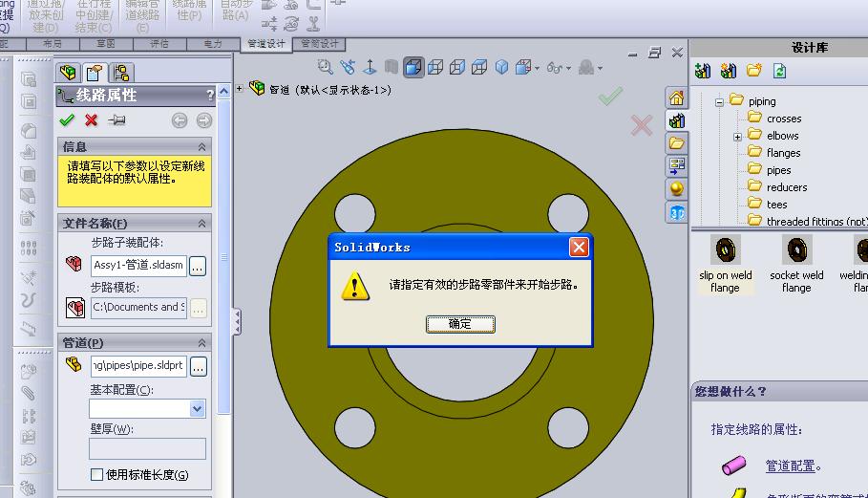Viewport: 868px width, 498px height.
Task: Enable the 使用标准长度 checkbox
Action: [96, 475]
